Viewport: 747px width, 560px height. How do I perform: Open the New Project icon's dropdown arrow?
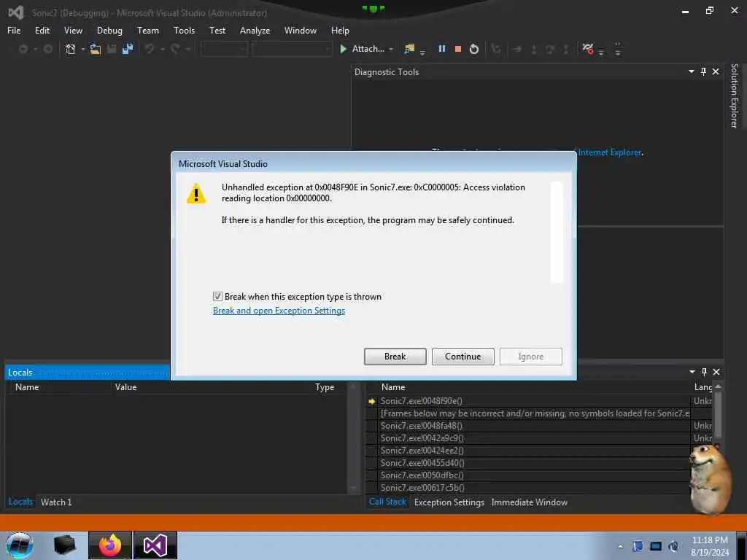tap(83, 49)
